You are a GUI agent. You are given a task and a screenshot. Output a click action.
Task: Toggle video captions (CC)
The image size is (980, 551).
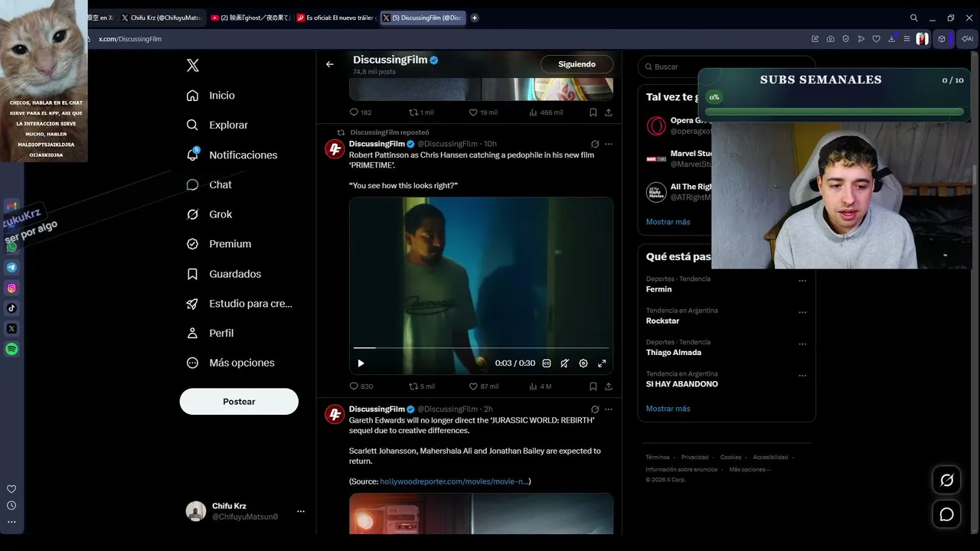click(x=547, y=364)
